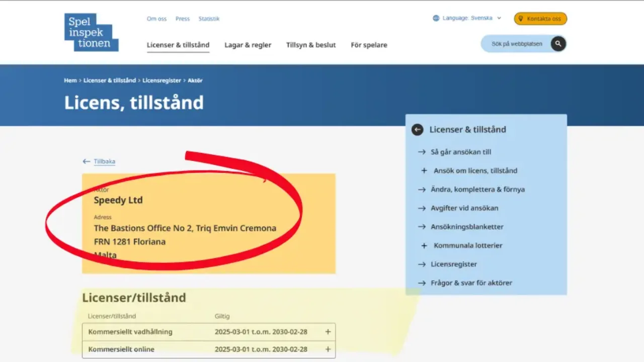Go to Press in top links
The height and width of the screenshot is (362, 644).
183,19
